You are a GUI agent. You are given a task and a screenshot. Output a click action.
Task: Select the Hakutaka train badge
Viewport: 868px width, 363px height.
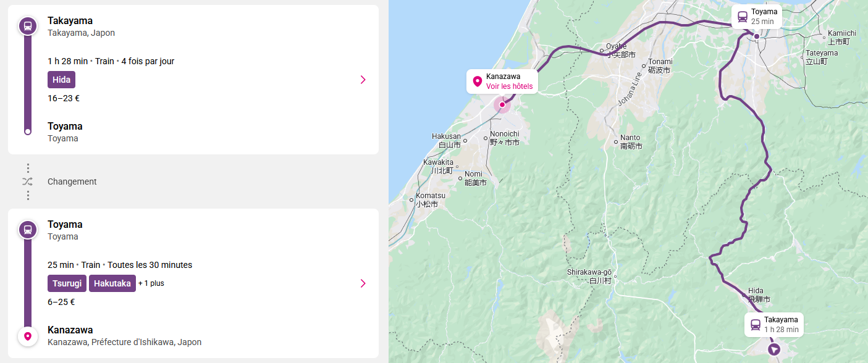112,283
